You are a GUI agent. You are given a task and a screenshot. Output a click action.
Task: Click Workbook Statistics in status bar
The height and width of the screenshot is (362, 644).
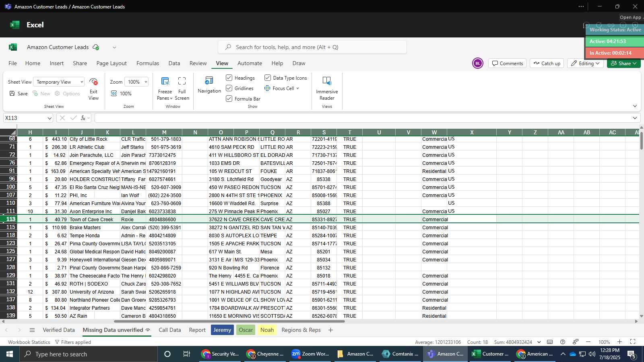coord(29,342)
